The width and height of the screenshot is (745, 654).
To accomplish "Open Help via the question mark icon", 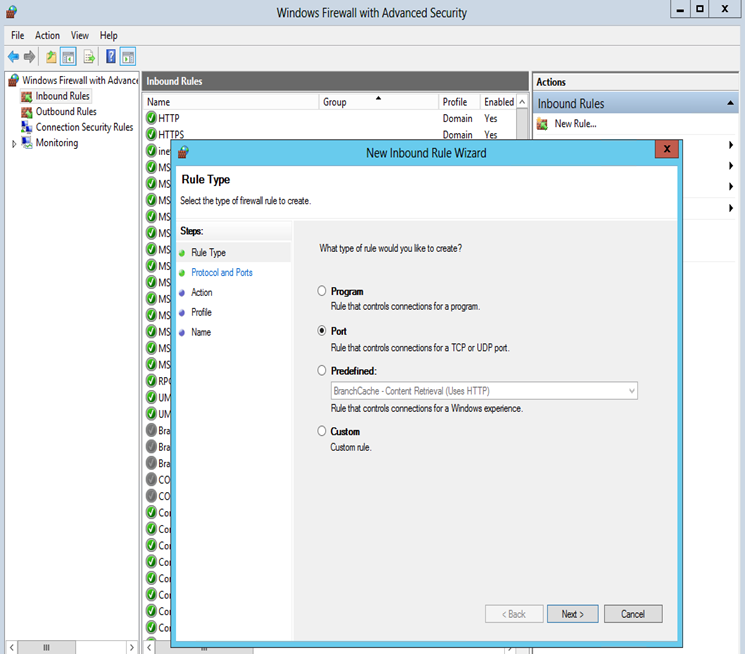I will 111,57.
